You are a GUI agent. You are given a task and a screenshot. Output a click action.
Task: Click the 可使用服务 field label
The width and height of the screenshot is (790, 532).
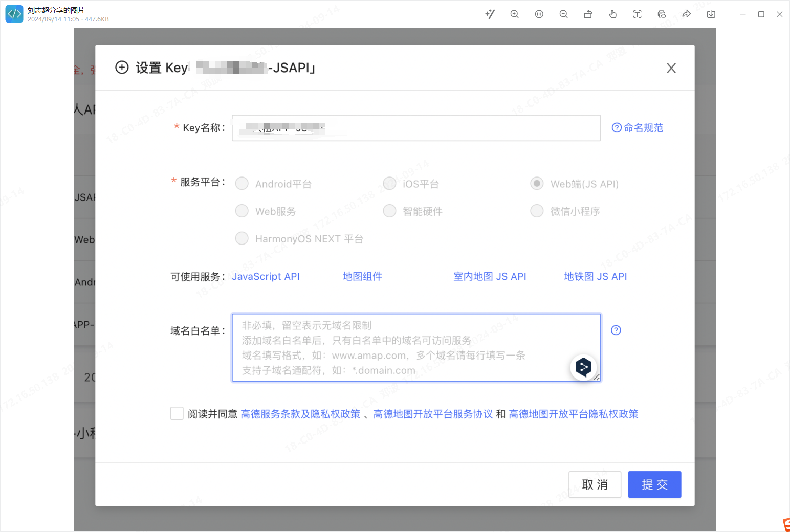click(x=198, y=277)
